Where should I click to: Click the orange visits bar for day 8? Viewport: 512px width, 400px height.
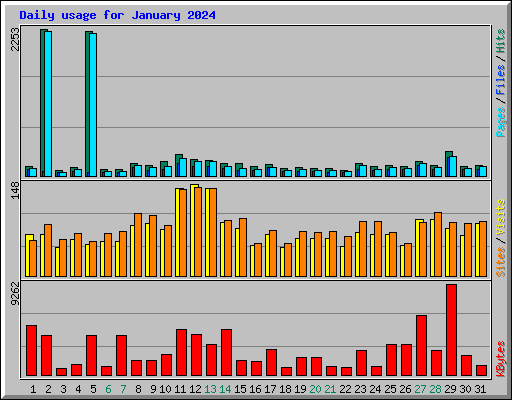138,245
